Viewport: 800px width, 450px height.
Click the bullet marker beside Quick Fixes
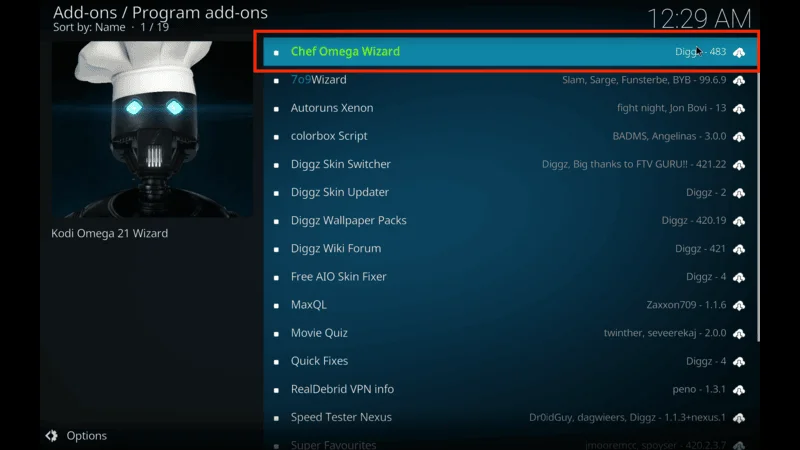click(276, 361)
